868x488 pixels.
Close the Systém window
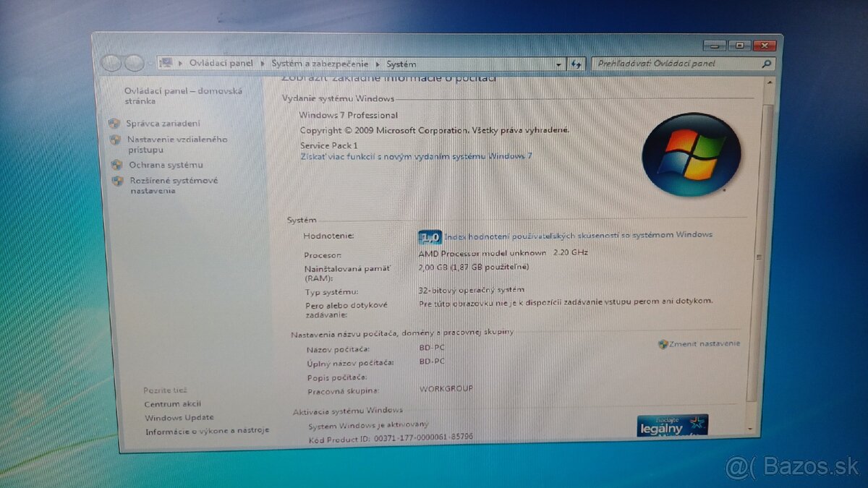click(x=765, y=45)
